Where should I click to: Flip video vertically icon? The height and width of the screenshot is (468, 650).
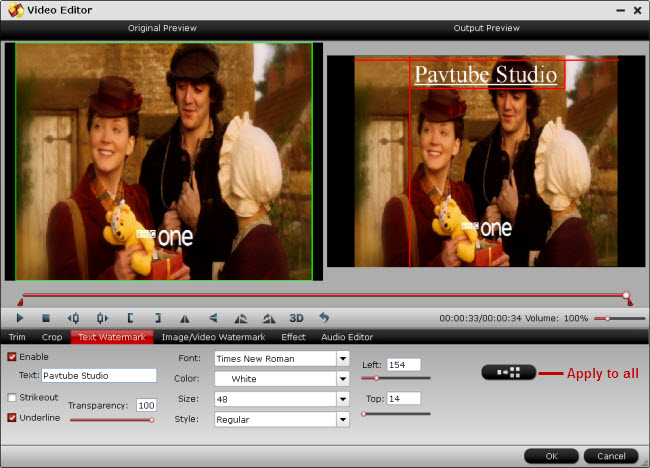213,318
